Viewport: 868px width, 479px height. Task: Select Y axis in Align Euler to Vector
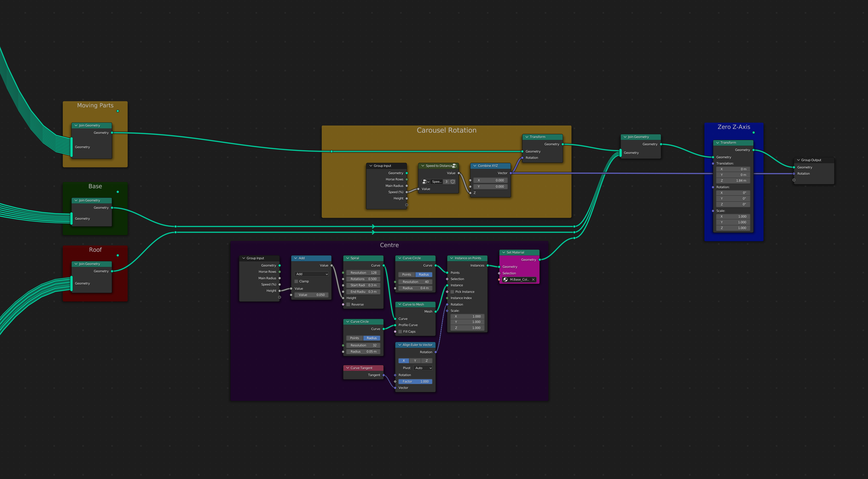pos(415,361)
